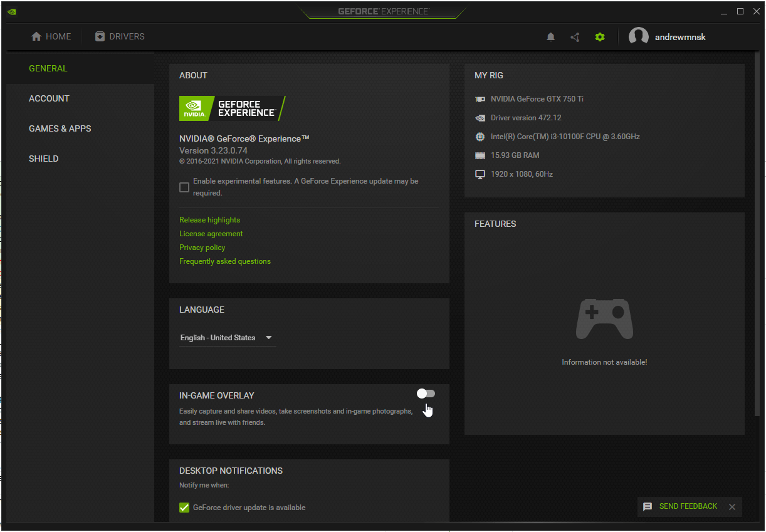Click the user profile avatar icon
766x532 pixels.
pos(638,37)
